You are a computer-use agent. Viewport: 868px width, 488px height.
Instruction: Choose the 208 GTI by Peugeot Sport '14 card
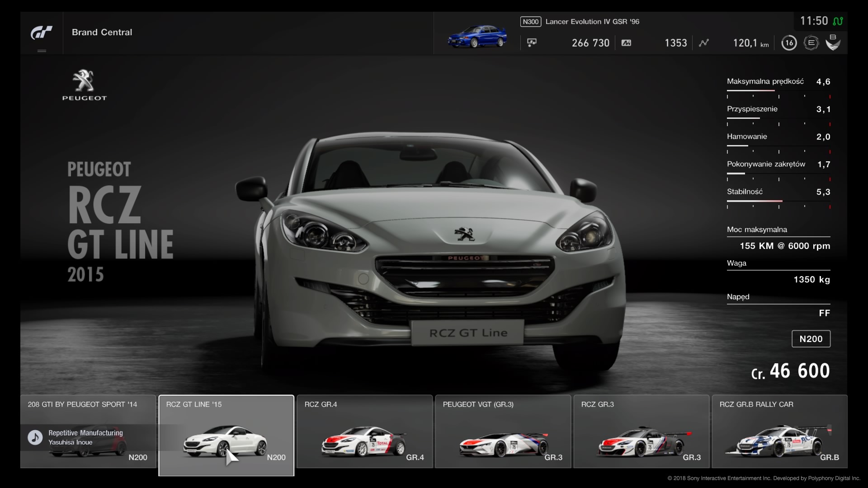(x=88, y=432)
